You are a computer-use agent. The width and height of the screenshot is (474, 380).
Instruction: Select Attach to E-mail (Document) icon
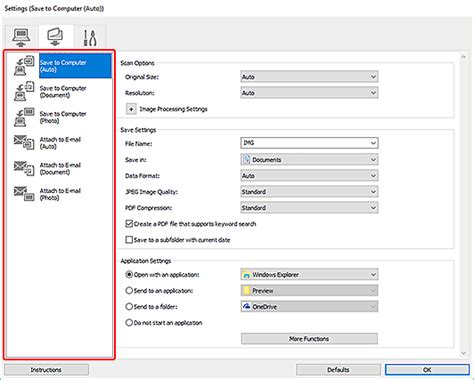click(x=24, y=168)
